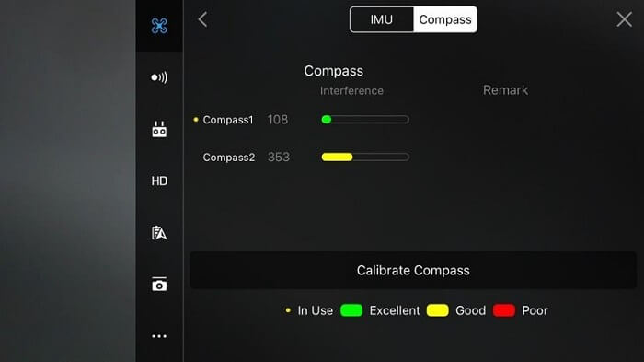Open the aircraft drone settings icon
Image resolution: width=644 pixels, height=362 pixels.
(x=159, y=26)
